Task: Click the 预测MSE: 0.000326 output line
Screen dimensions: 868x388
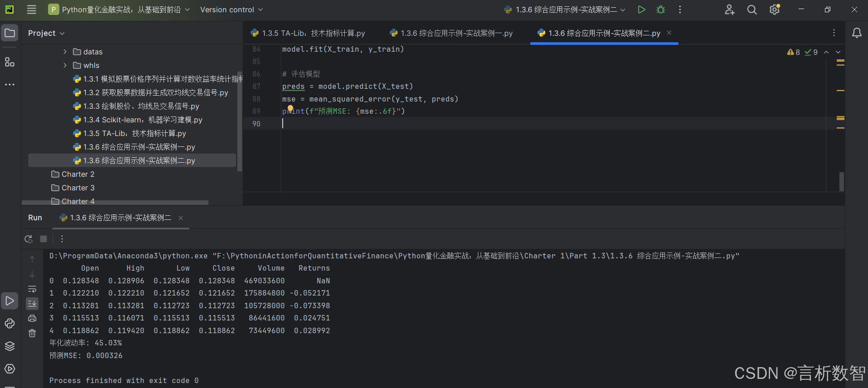Action: tap(86, 355)
